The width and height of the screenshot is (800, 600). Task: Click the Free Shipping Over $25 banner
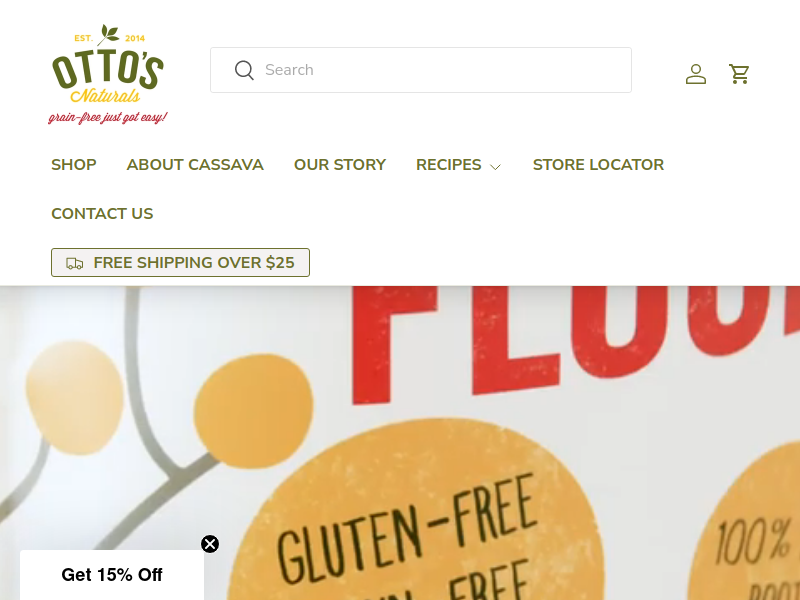pos(180,263)
